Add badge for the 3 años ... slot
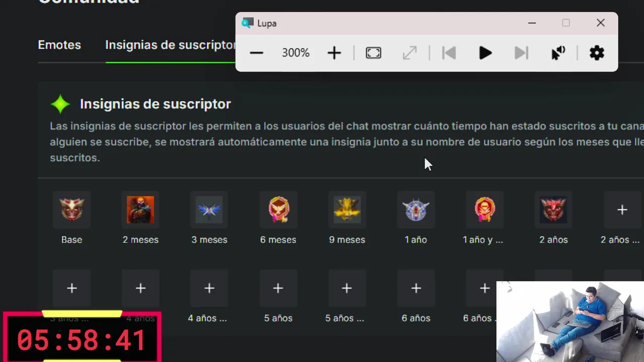Image resolution: width=644 pixels, height=362 pixels. (x=71, y=288)
